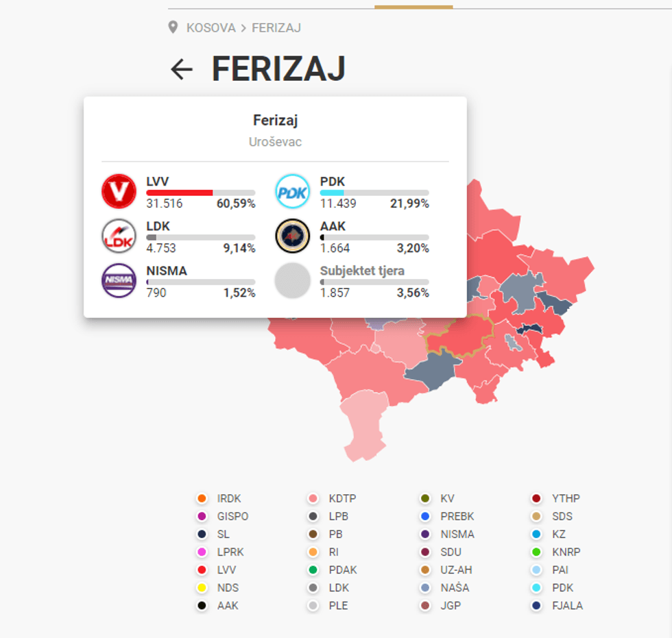Click the AAK party emblem

coord(293,236)
